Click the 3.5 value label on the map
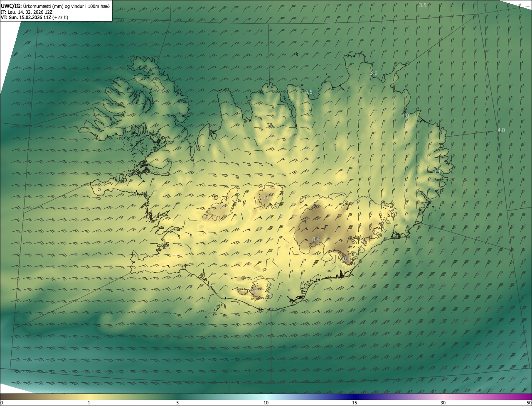Viewport: 532px width, 406px height. (x=423, y=5)
